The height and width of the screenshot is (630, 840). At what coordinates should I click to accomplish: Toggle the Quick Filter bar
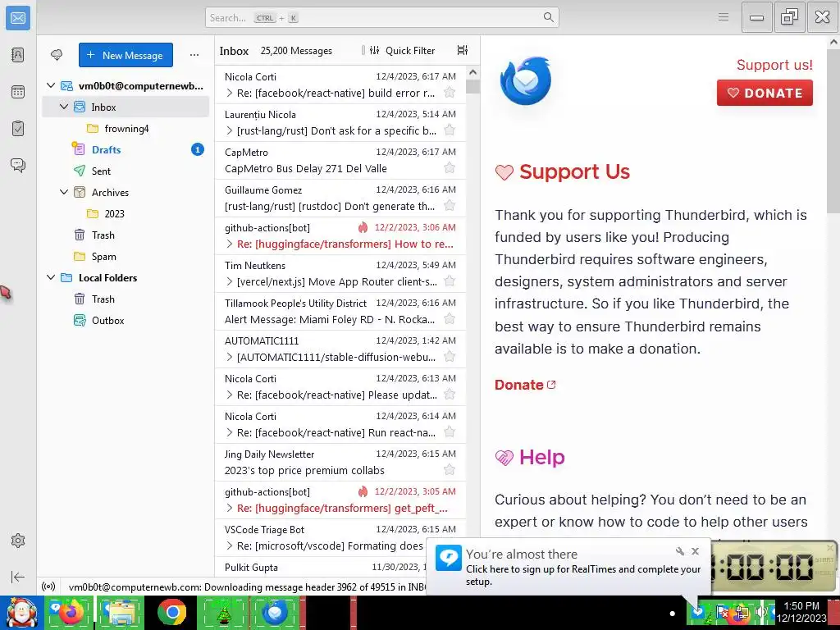[x=402, y=50]
